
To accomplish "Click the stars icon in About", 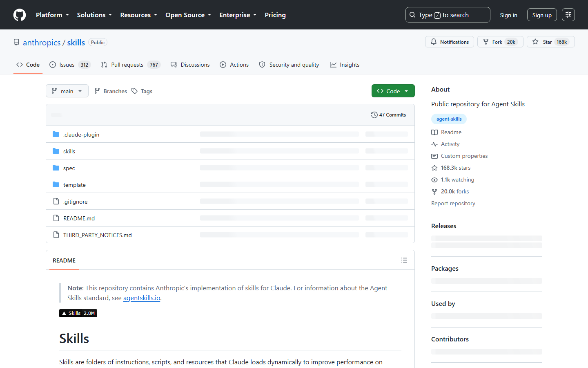I will point(434,168).
